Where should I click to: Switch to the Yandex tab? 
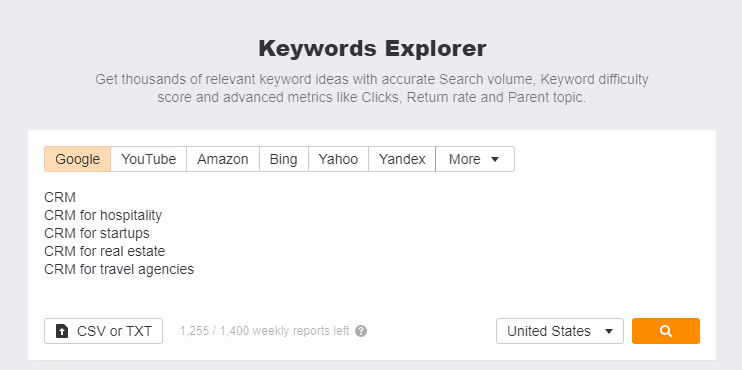coord(402,159)
